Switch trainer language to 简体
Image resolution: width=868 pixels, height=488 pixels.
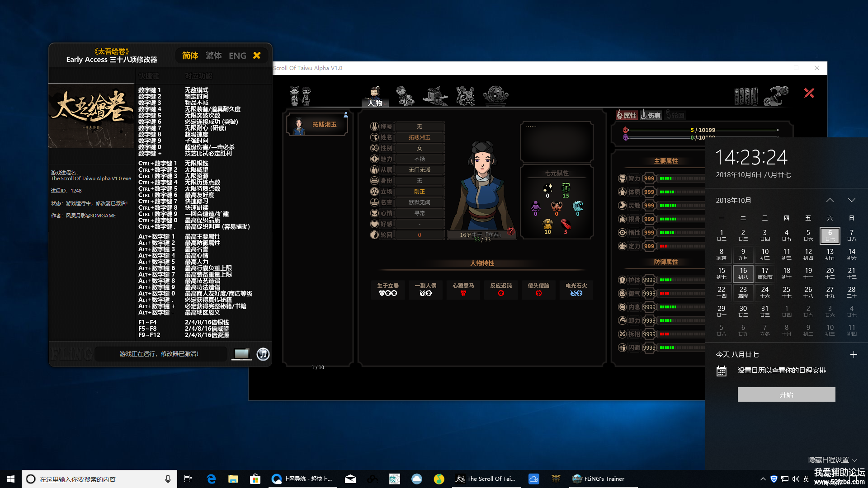pos(190,56)
